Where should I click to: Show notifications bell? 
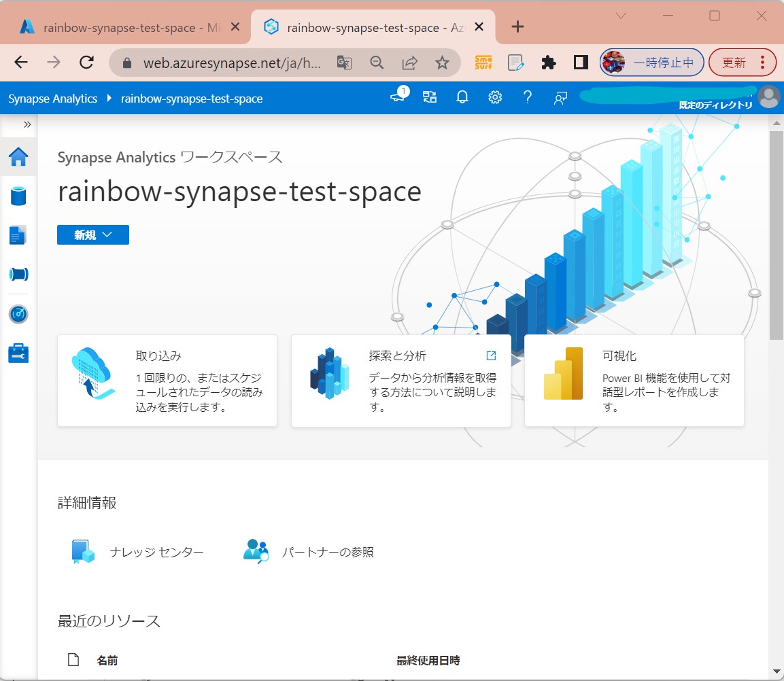pyautogui.click(x=462, y=97)
